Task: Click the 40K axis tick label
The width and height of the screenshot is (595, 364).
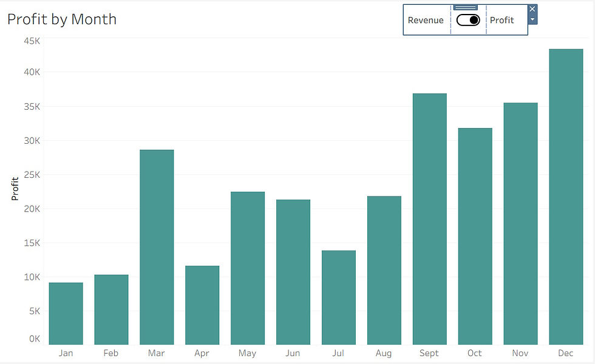Action: (32, 72)
